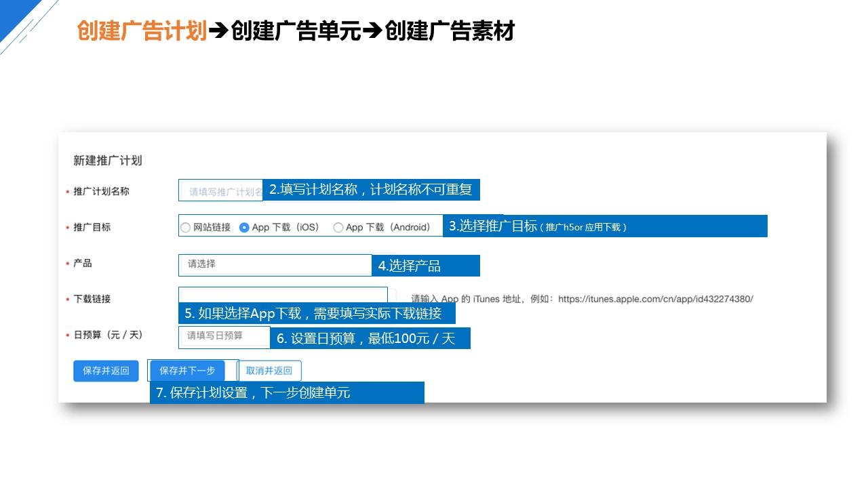Choose the App 下载 (iOS) radio button
The image size is (868, 488).
245,228
